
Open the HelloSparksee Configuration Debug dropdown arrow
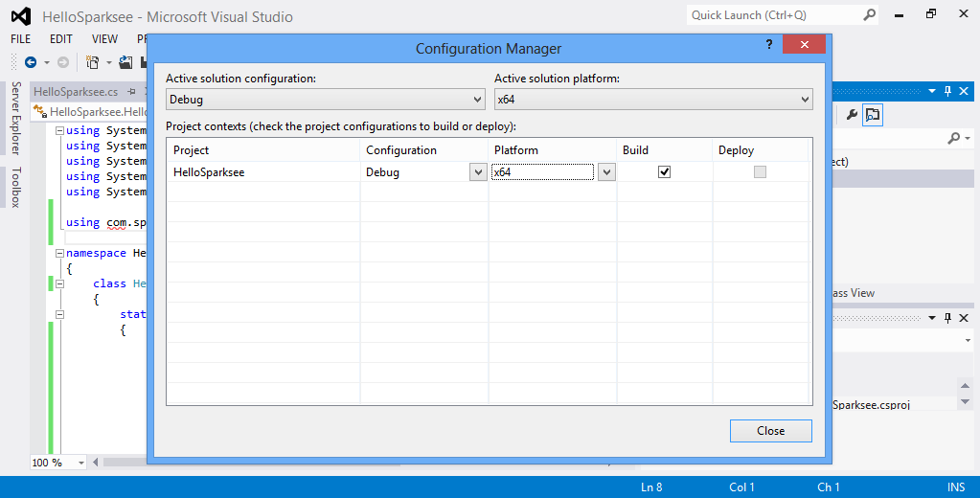[x=478, y=171]
